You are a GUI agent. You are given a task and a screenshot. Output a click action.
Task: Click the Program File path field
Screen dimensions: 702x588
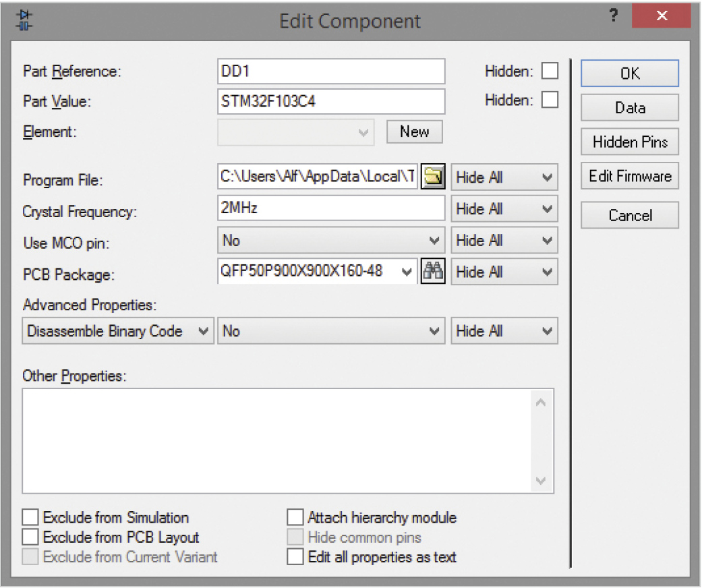pos(318,177)
